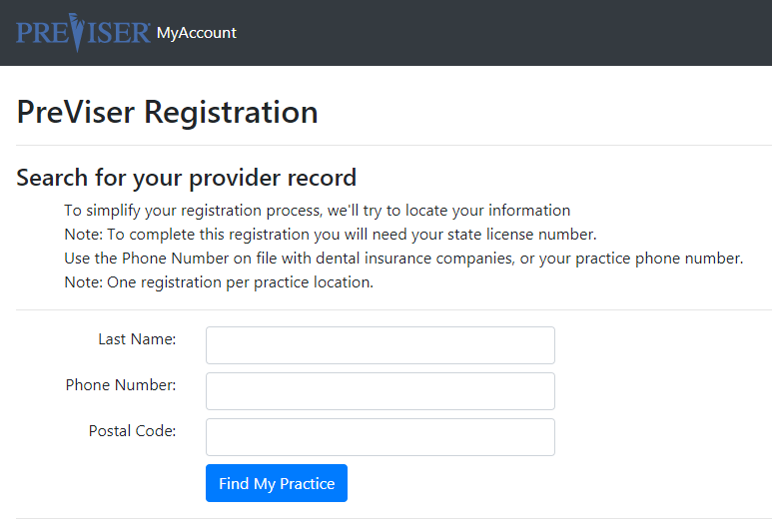This screenshot has width=772, height=532.
Task: Click the Search for your provider record heading
Action: (186, 178)
